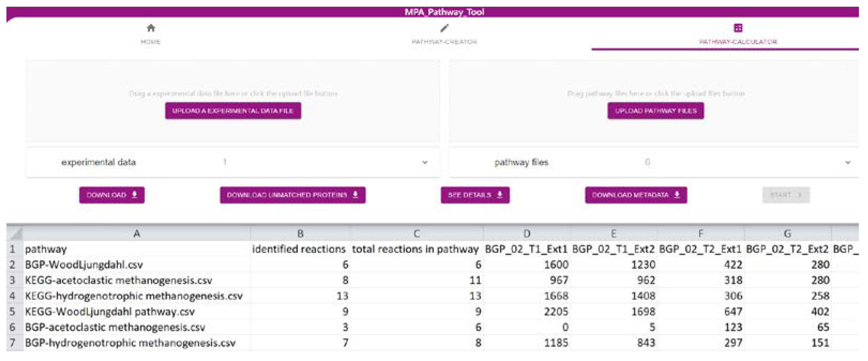Image resolution: width=868 pixels, height=361 pixels.
Task: Expand the experimental data panel chevron
Action: pyautogui.click(x=425, y=162)
